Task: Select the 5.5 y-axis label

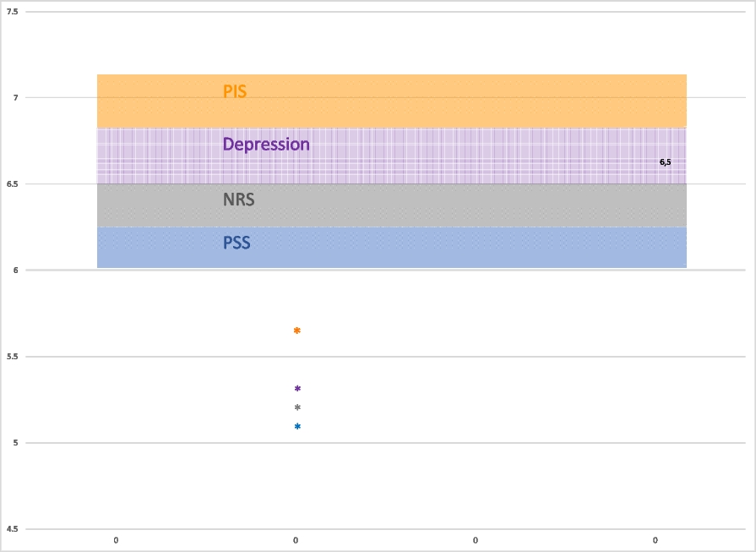Action: 12,357
